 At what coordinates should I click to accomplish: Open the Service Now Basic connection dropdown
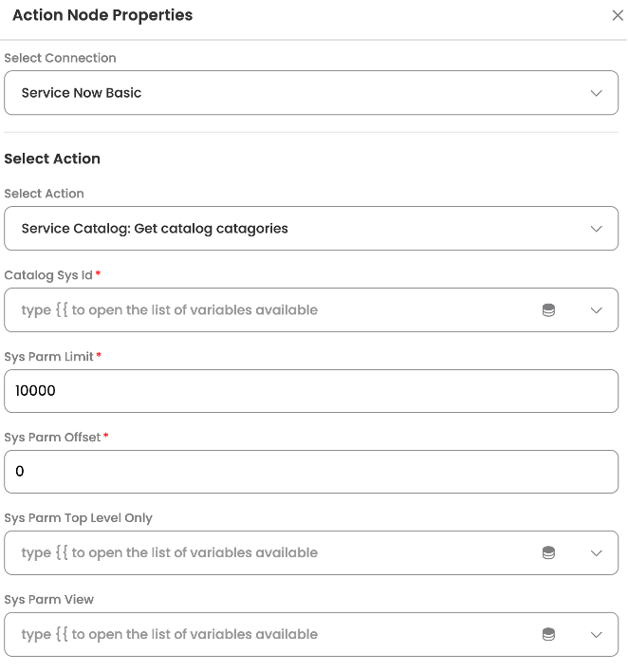285,93
